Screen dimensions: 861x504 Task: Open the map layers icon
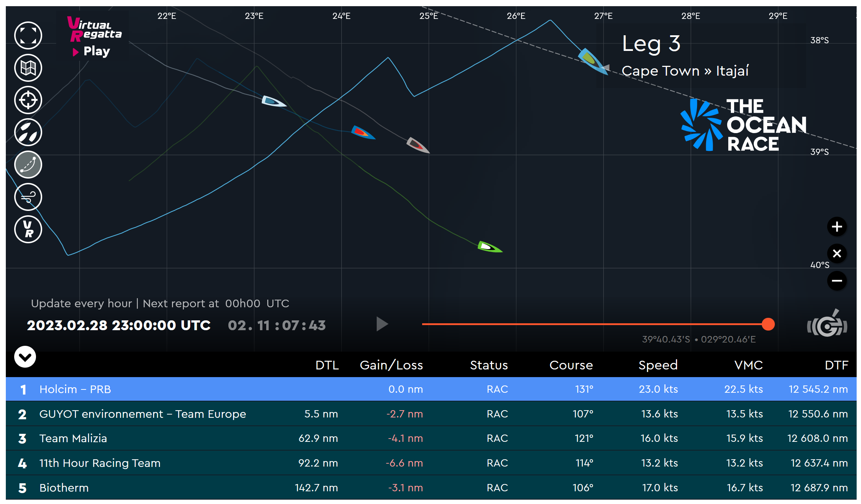pyautogui.click(x=28, y=68)
